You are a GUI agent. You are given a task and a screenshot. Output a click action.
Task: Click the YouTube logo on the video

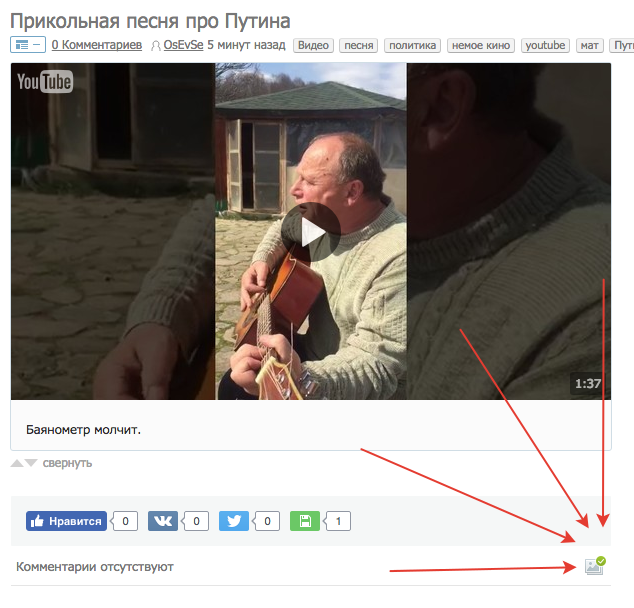coord(45,82)
